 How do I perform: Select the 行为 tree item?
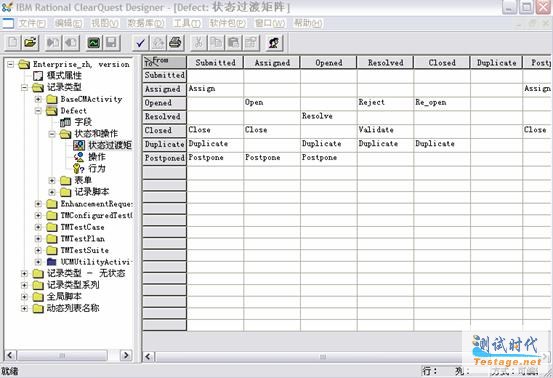coord(97,169)
